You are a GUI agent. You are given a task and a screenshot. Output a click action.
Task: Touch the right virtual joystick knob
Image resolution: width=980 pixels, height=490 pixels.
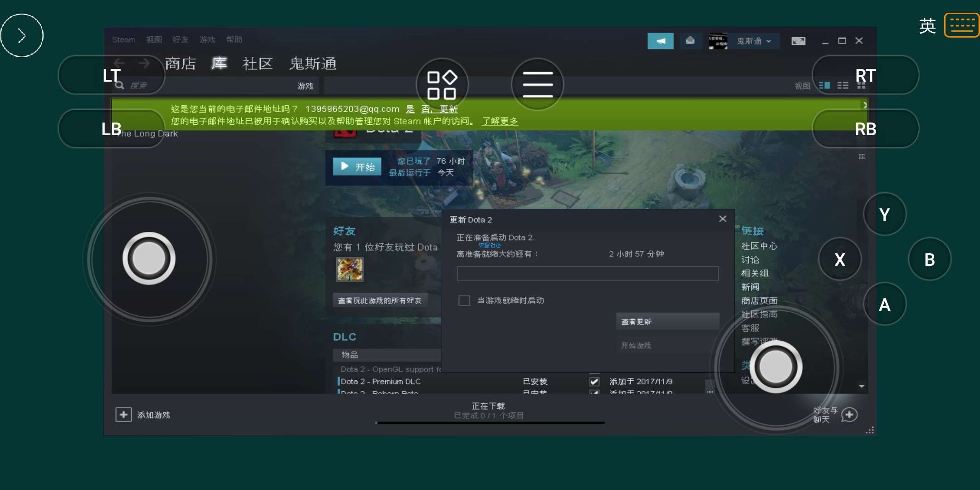(x=776, y=367)
